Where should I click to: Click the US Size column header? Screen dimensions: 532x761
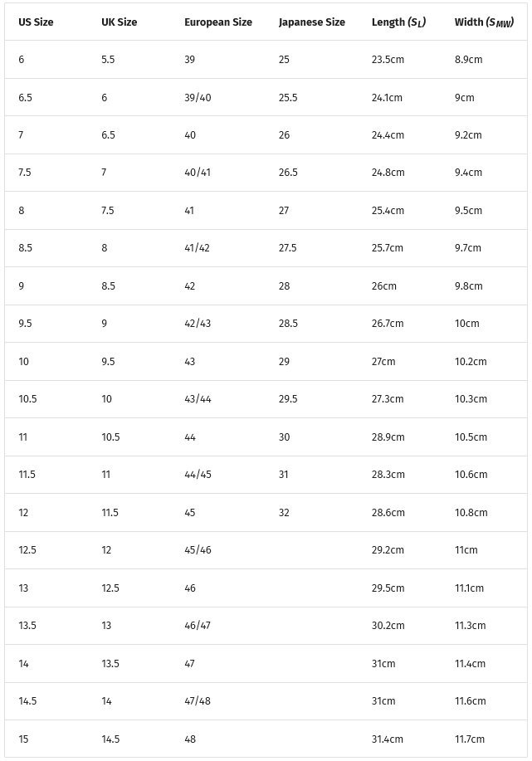click(36, 22)
